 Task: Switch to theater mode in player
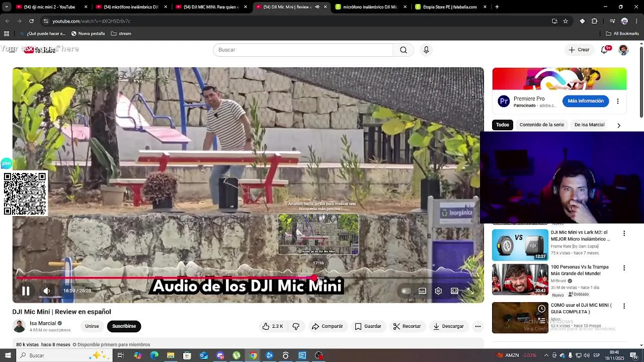pos(454,291)
